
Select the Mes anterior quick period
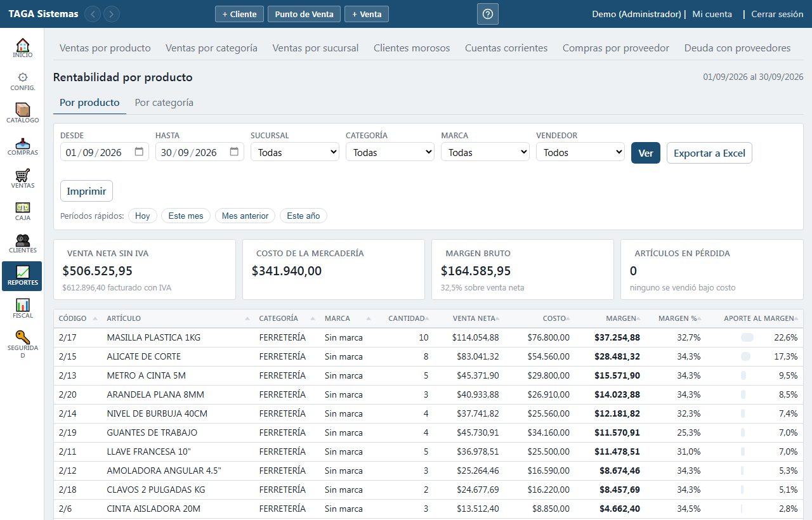(x=246, y=216)
